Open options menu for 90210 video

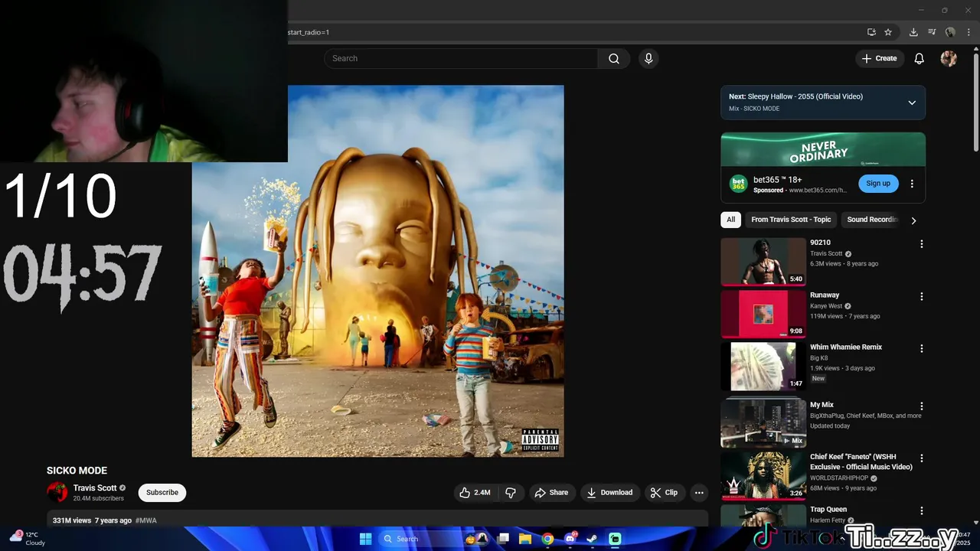[922, 244]
